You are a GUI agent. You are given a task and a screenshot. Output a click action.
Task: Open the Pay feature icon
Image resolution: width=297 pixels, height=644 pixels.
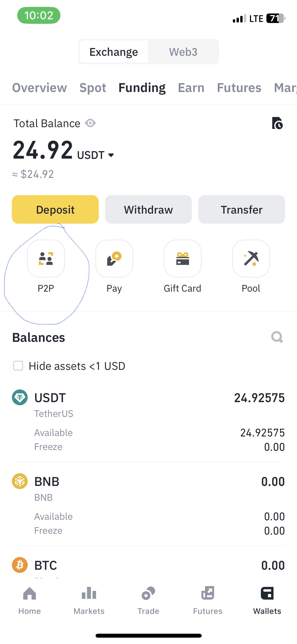[114, 258]
